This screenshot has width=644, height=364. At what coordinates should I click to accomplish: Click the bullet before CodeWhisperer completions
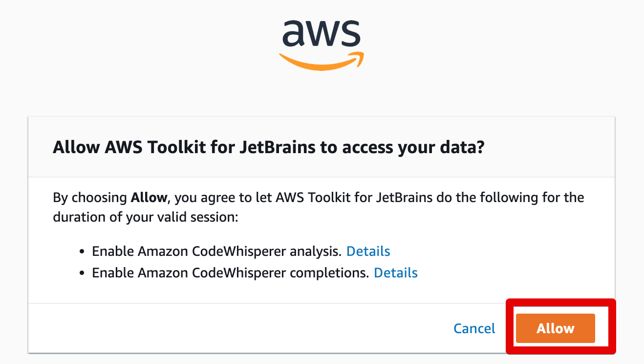point(82,273)
